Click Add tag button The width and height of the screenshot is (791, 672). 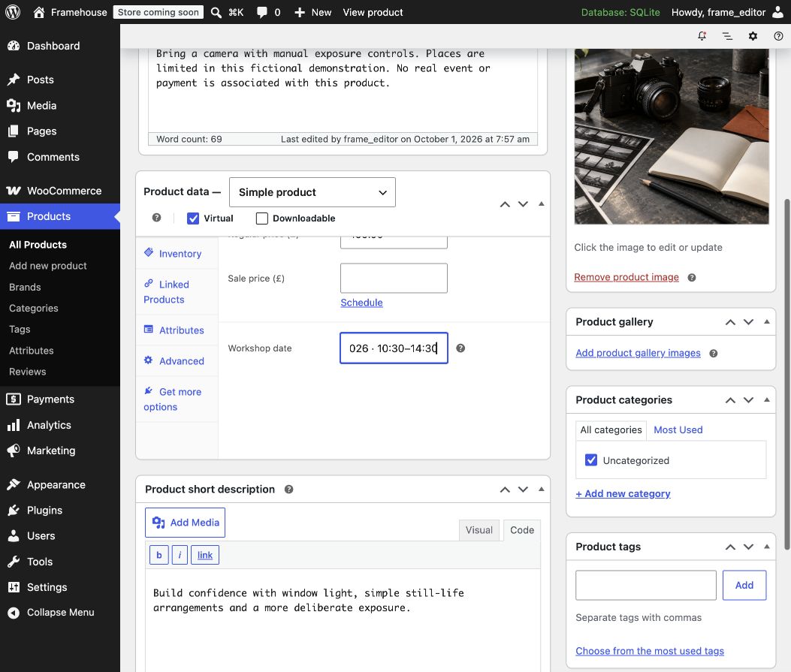tap(744, 586)
